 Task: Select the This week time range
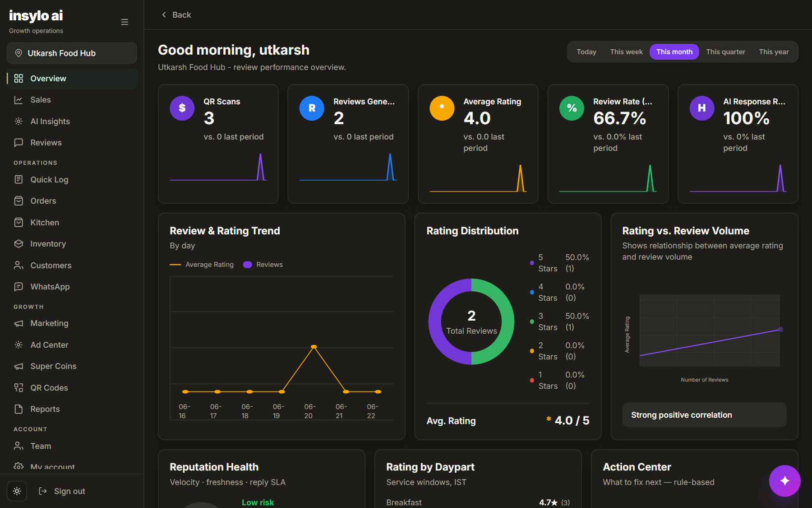click(626, 52)
